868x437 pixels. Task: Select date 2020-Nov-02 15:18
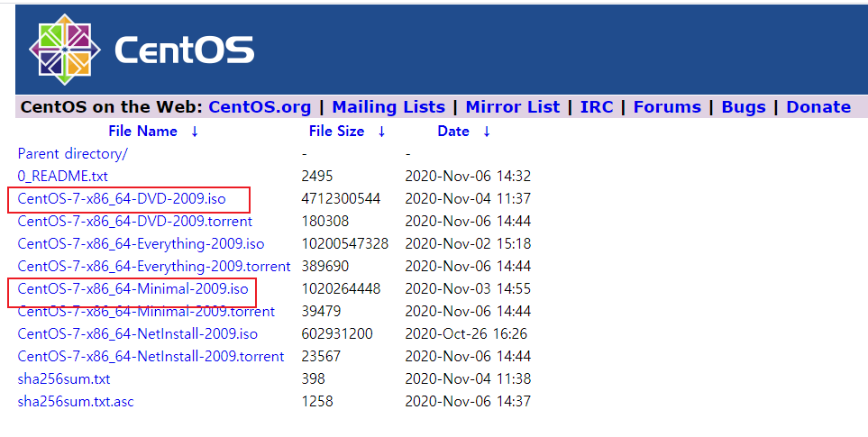[468, 244]
